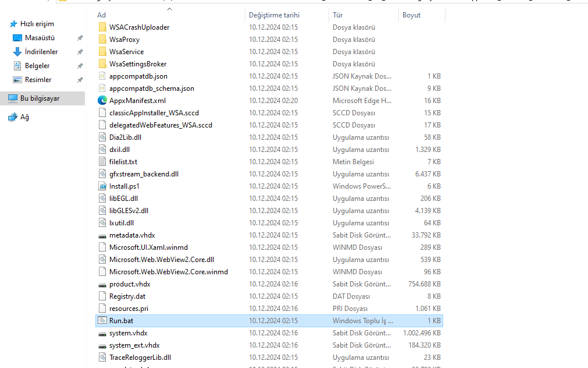Image resolution: width=588 pixels, height=368 pixels.
Task: Open Resimler in the navigation pane
Action: tap(38, 80)
